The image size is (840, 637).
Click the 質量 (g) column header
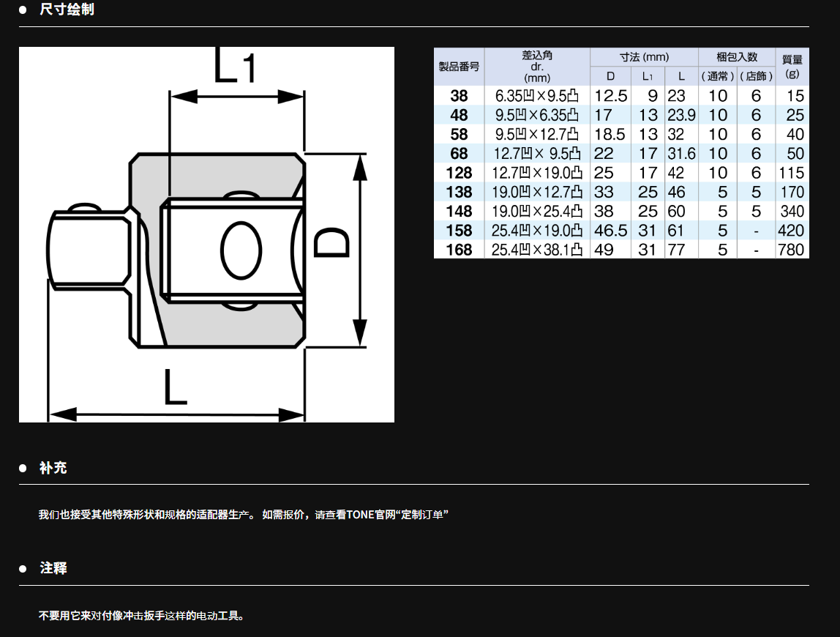[792, 66]
